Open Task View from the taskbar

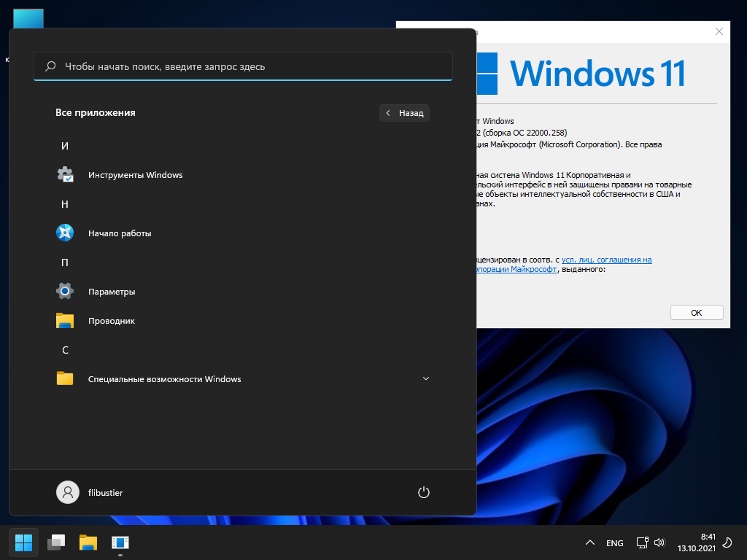[x=56, y=542]
